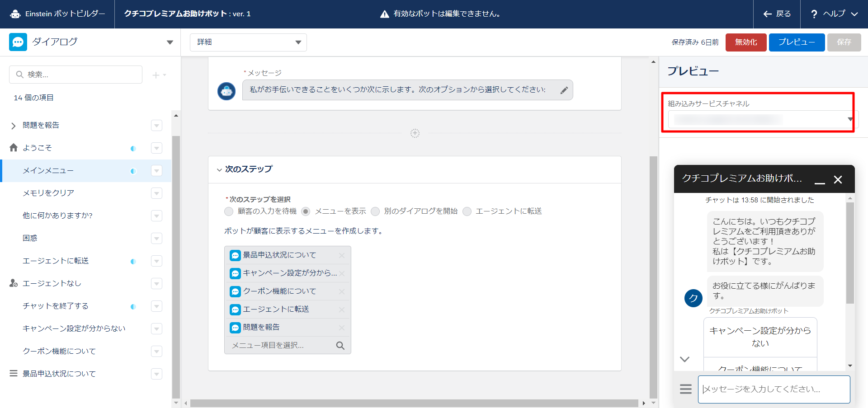Click the add dialog plus icon

coord(156,75)
